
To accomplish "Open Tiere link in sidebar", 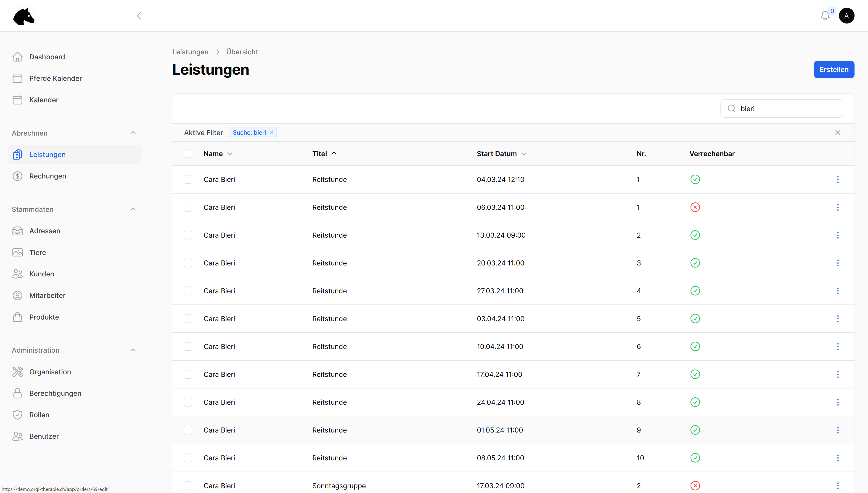I will point(74,252).
